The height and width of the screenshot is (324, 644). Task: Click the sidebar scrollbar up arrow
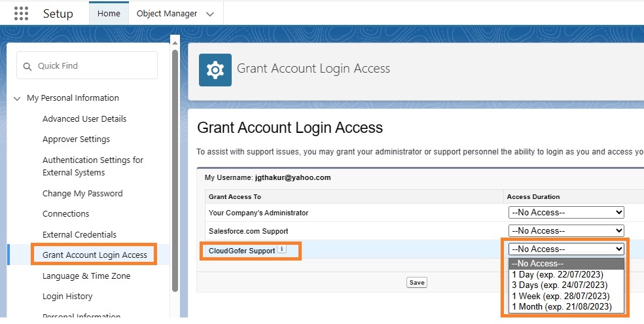pos(175,43)
